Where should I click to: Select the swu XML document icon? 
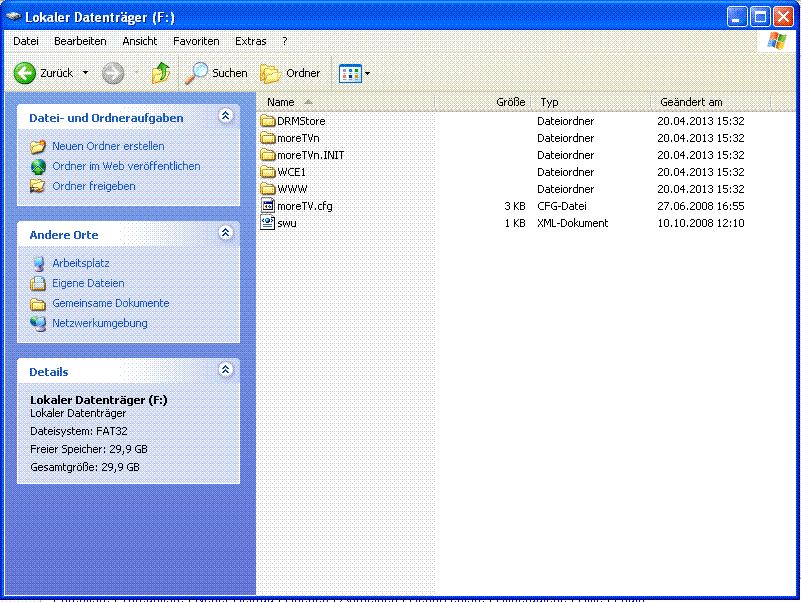tap(267, 223)
